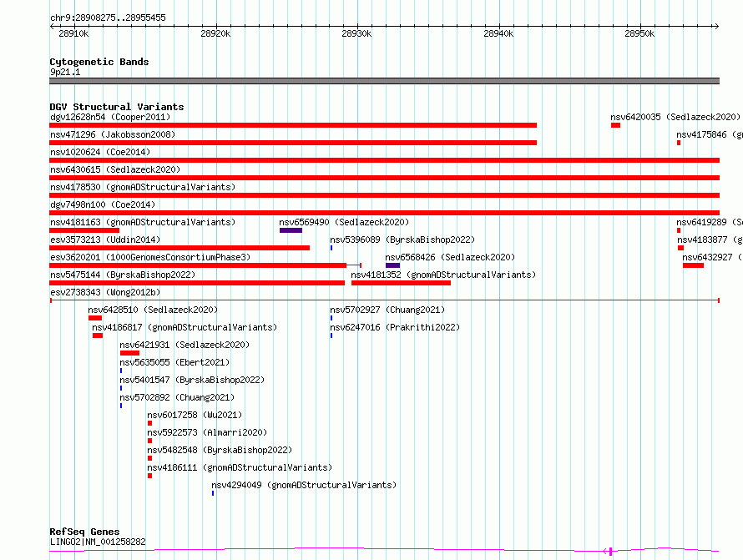Viewport: 743px width, 560px height.
Task: Select nsv4186111 (gnomADStructuralVariants) label
Action: pos(240,467)
